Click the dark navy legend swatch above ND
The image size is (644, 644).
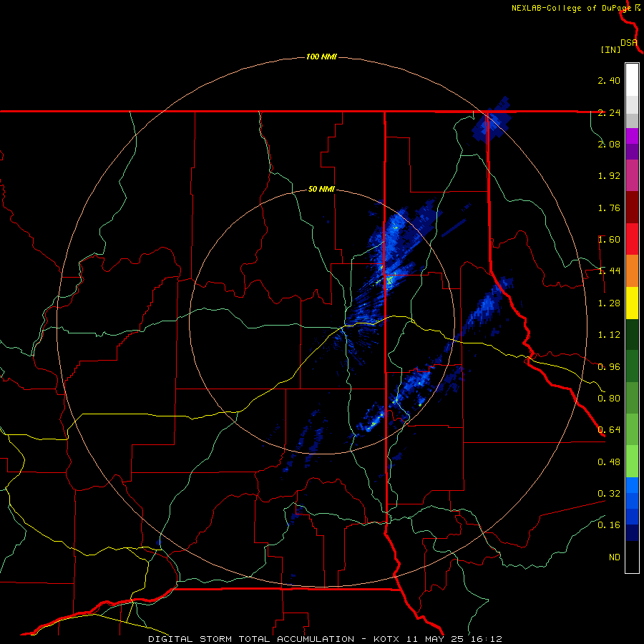(632, 532)
